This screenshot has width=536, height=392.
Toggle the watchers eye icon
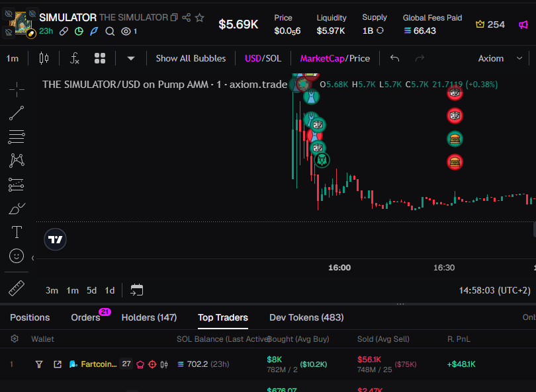[x=126, y=32]
